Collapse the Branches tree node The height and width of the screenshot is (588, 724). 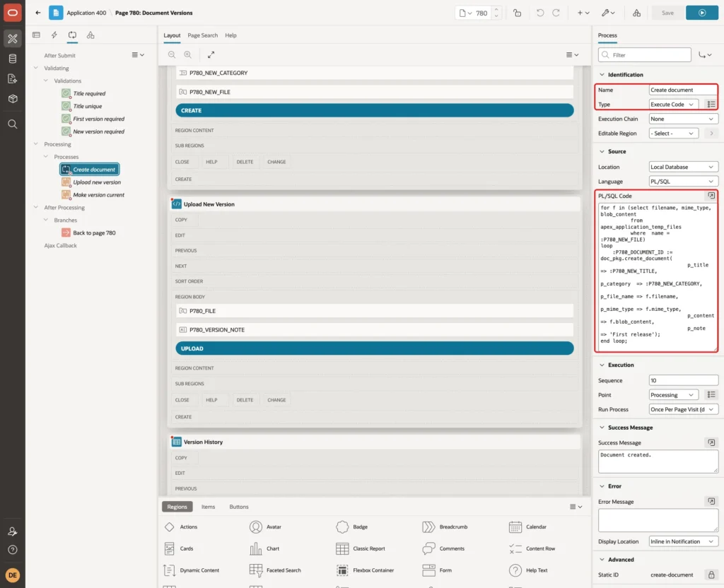click(x=46, y=220)
